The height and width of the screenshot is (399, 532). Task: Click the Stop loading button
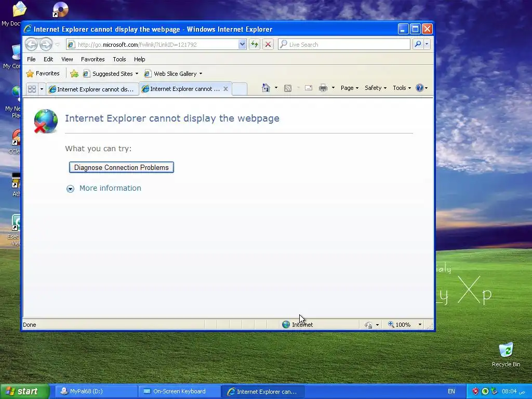pyautogui.click(x=268, y=45)
